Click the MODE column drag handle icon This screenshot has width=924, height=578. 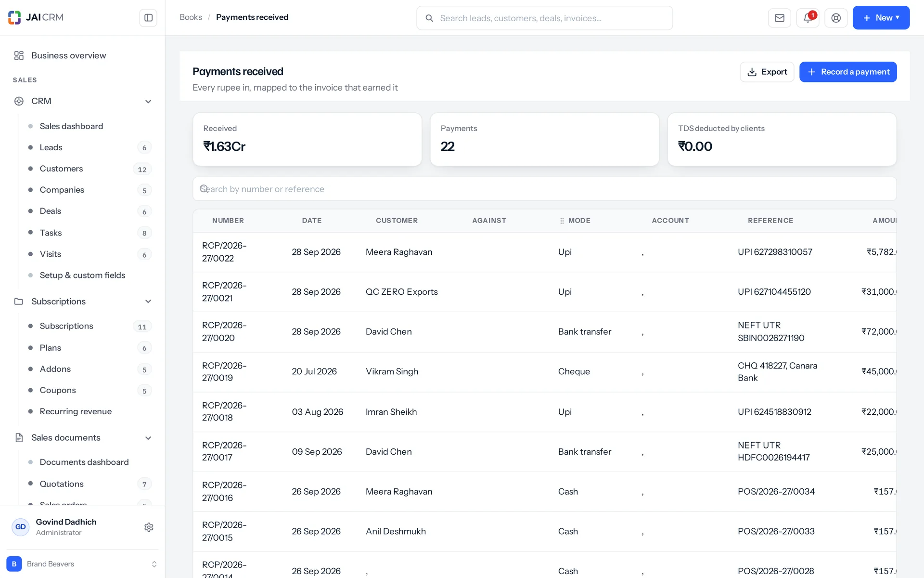[x=562, y=221]
